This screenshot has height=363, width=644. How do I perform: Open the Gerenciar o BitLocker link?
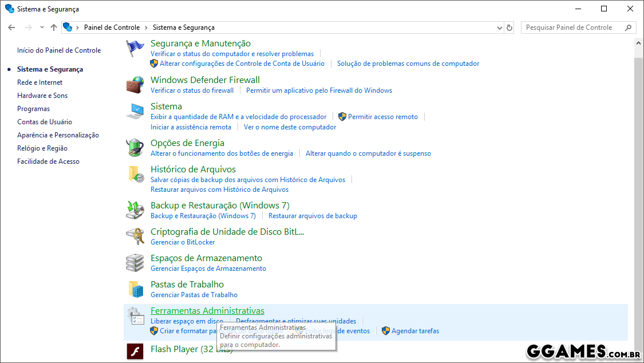183,242
